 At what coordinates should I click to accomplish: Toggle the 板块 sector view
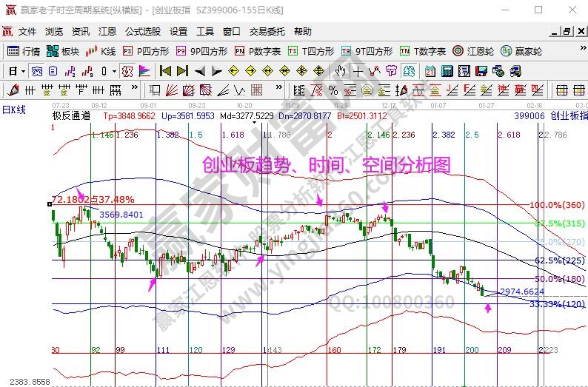pos(63,52)
